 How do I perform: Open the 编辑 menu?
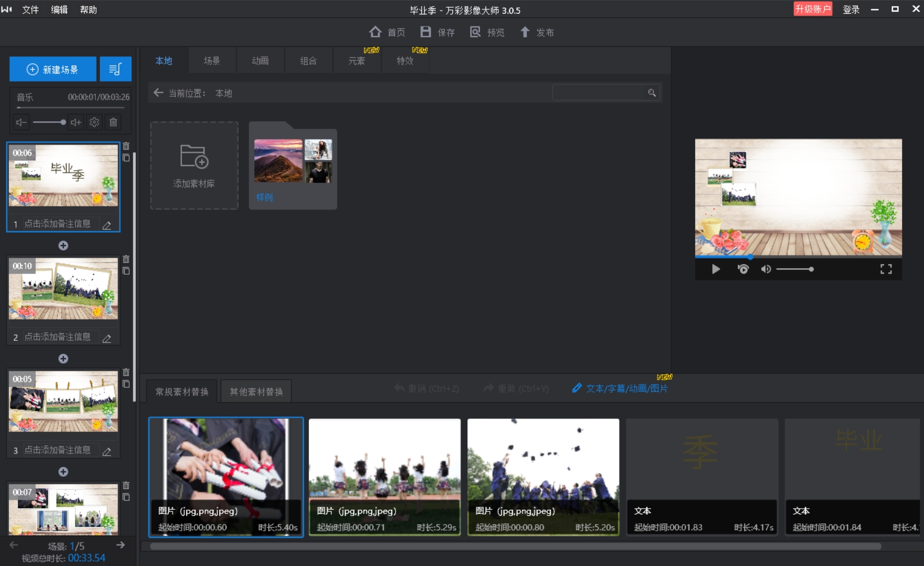point(60,10)
